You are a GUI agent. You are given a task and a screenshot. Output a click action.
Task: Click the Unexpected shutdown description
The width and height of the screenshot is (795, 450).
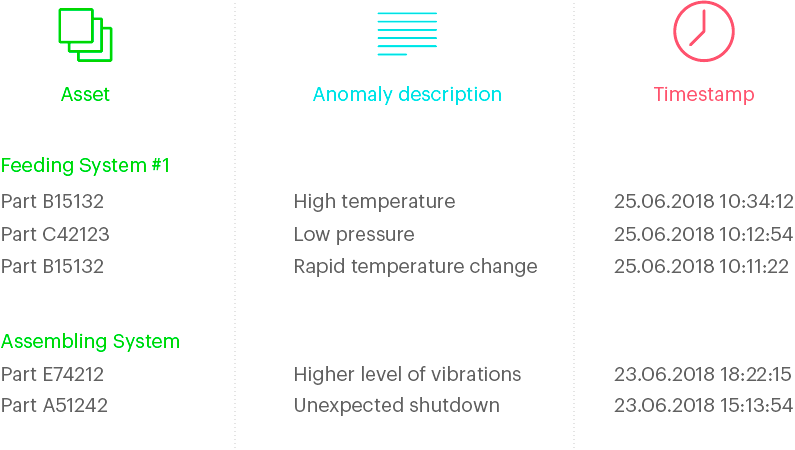[396, 406]
